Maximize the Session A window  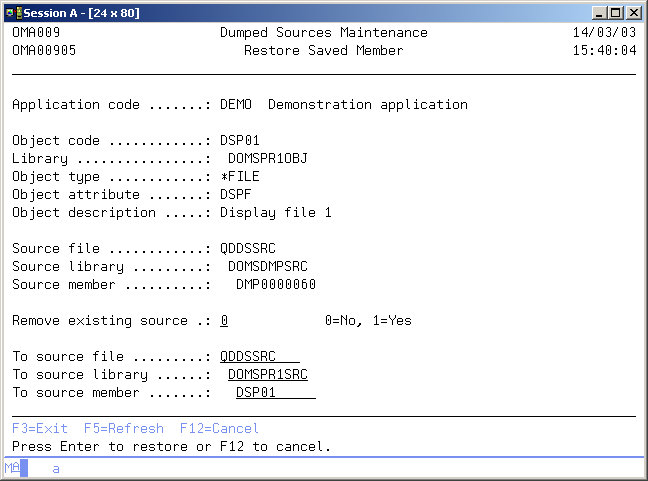pyautogui.click(x=614, y=12)
